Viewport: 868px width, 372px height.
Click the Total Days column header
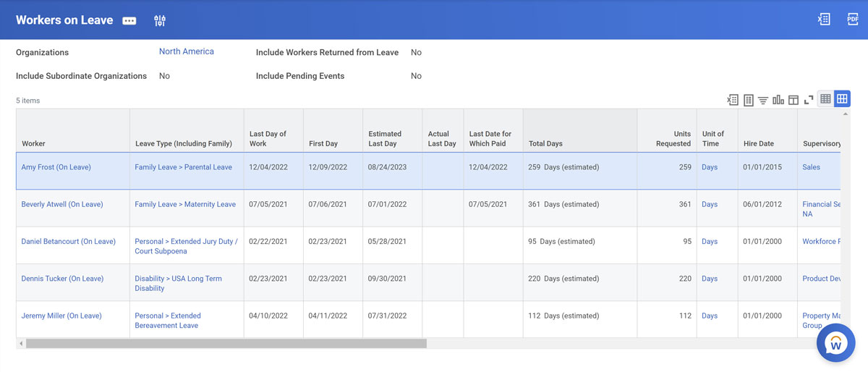coord(580,131)
